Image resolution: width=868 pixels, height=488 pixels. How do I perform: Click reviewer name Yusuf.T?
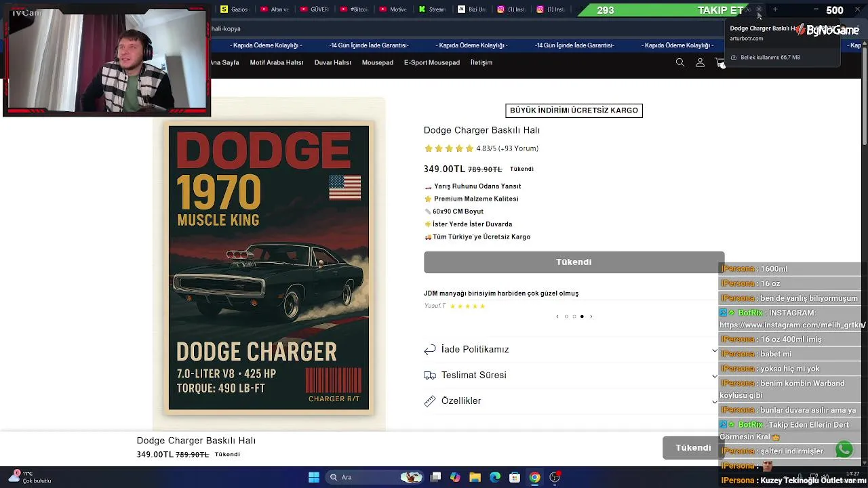point(435,306)
